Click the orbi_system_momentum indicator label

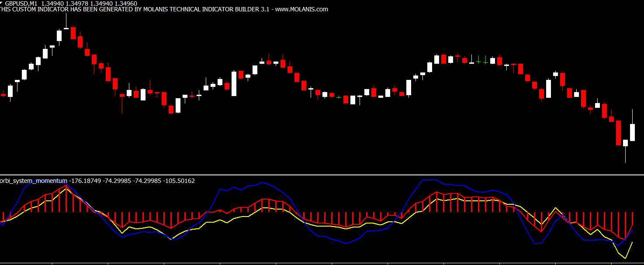pos(34,181)
